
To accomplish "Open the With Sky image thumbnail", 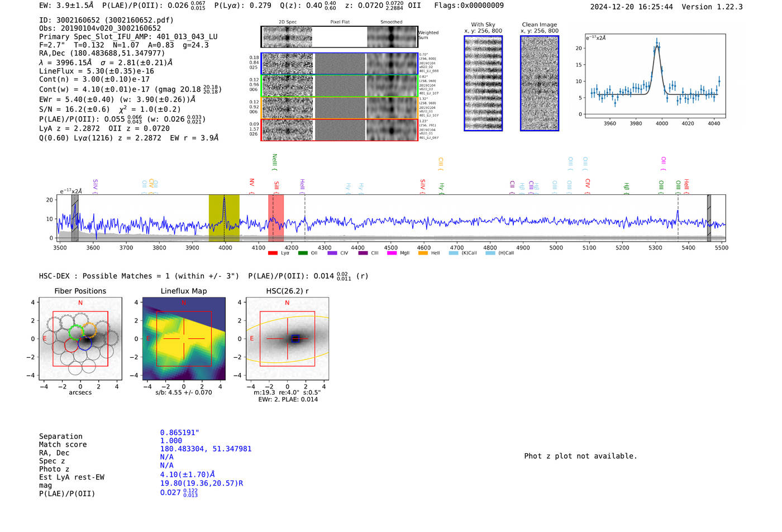I will (483, 83).
